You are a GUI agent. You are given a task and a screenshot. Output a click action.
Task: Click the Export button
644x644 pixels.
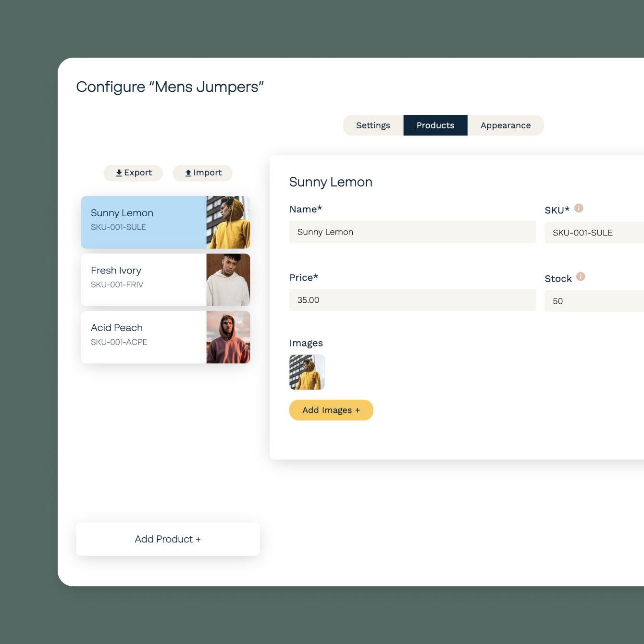tap(133, 173)
